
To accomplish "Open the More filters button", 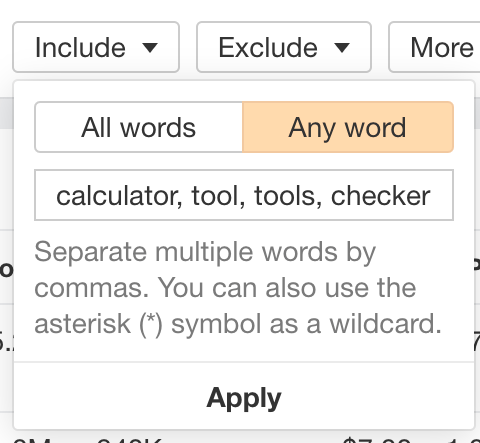I will coord(434,47).
